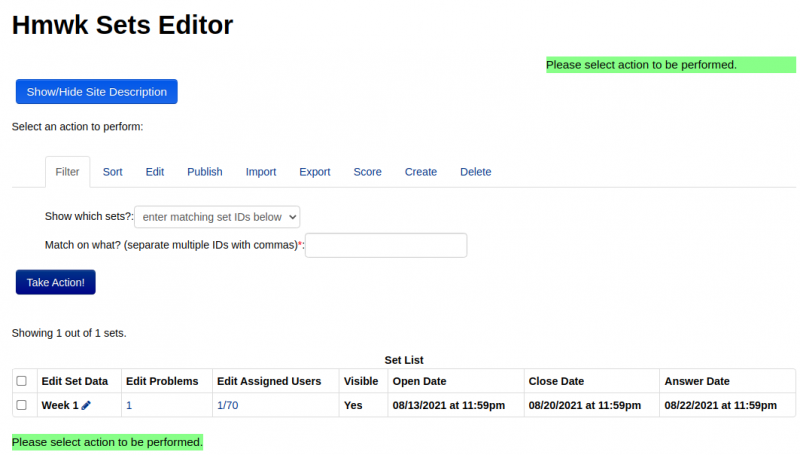The image size is (800, 455).
Task: Open the Edit Problems link '1' for Week 1
Action: pyautogui.click(x=129, y=405)
